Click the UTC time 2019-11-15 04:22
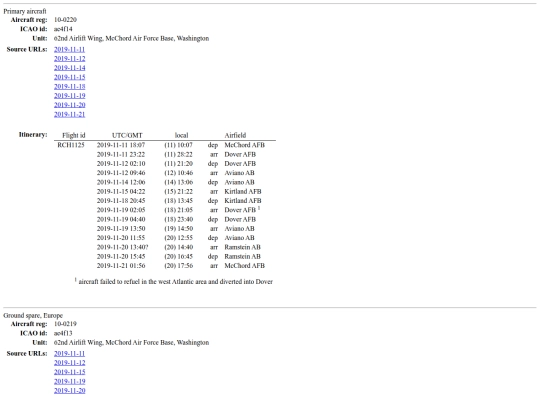The image size is (540, 405). point(121,191)
